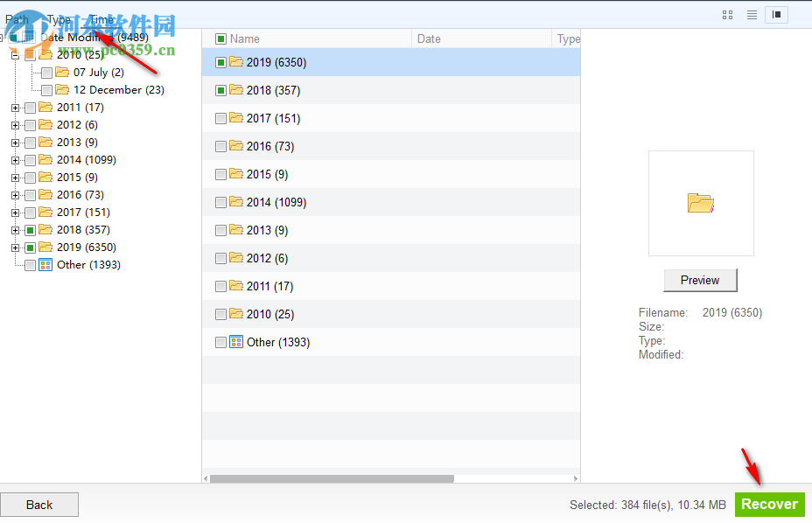Check the 12 December (23) checkbox
Screen dimensions: 812x523
point(45,89)
